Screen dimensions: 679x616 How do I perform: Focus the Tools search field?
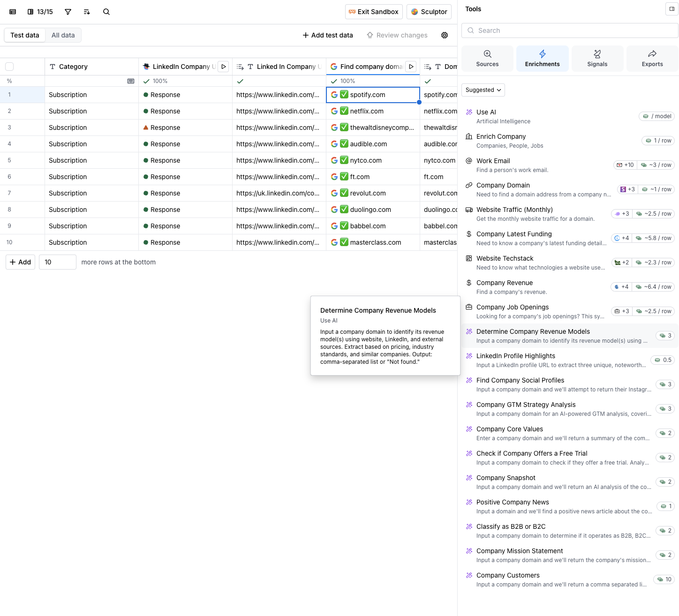click(570, 30)
